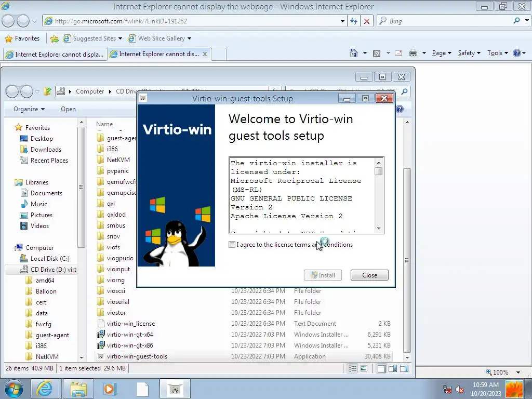The height and width of the screenshot is (399, 532).
Task: Click the muted volume tray icon
Action: pos(460,390)
